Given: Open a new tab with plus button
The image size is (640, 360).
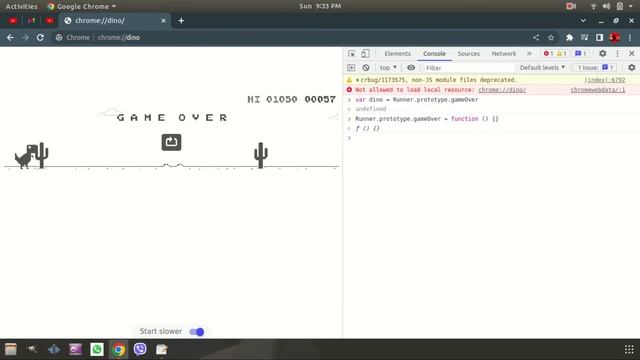Looking at the screenshot, I should 181,20.
